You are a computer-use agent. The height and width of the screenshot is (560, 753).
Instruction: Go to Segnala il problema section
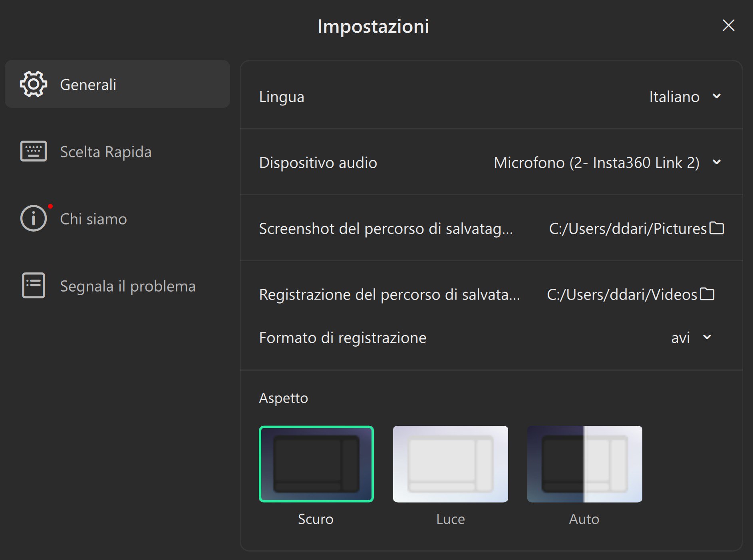(x=128, y=286)
